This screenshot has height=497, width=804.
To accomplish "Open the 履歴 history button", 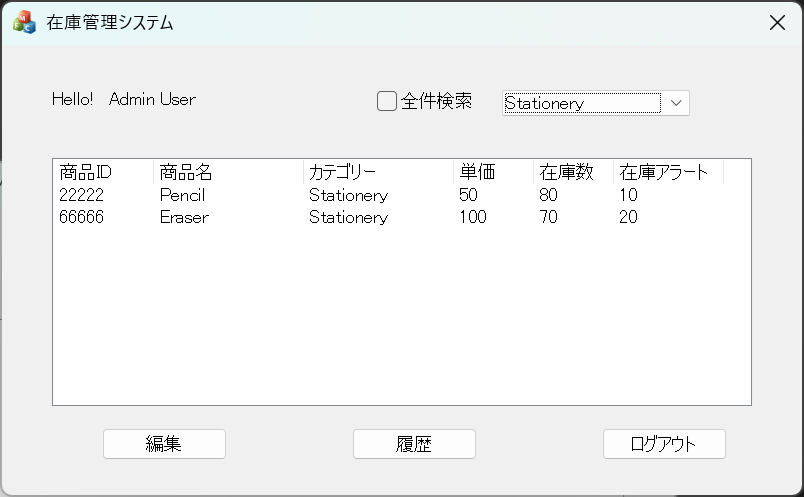I will [x=414, y=444].
